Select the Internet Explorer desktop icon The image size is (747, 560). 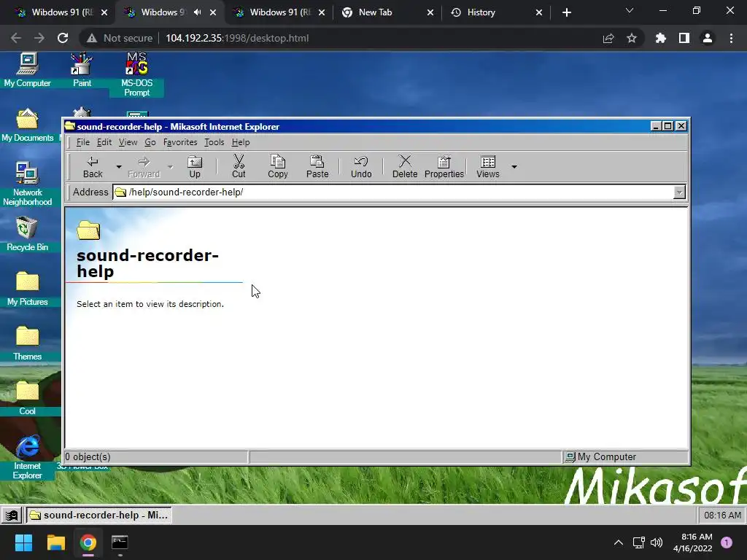[27, 458]
